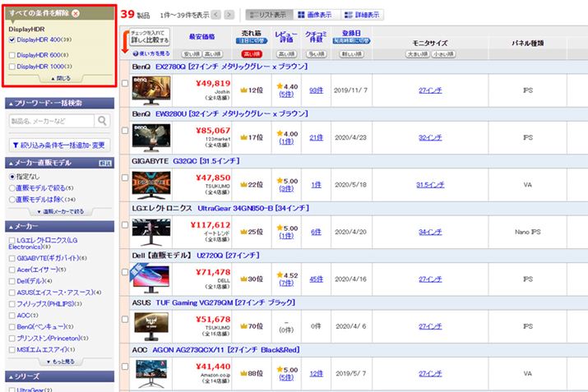Click the free-word search input field

50,122
